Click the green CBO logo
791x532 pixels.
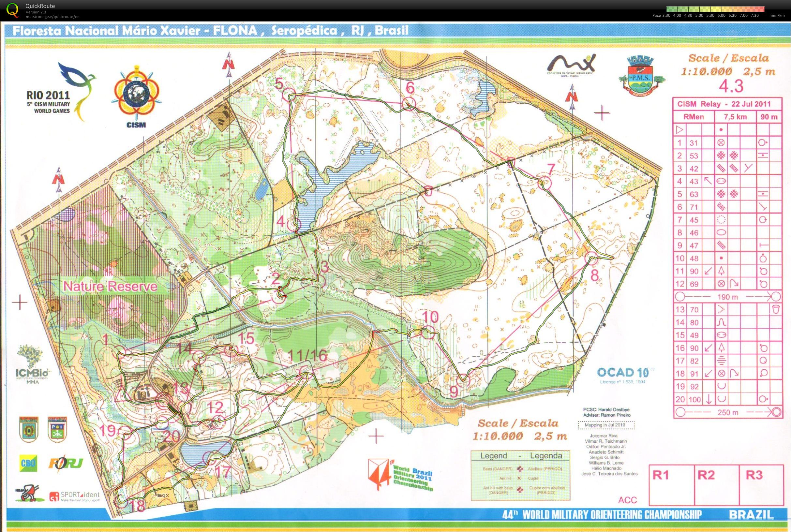pyautogui.click(x=28, y=463)
